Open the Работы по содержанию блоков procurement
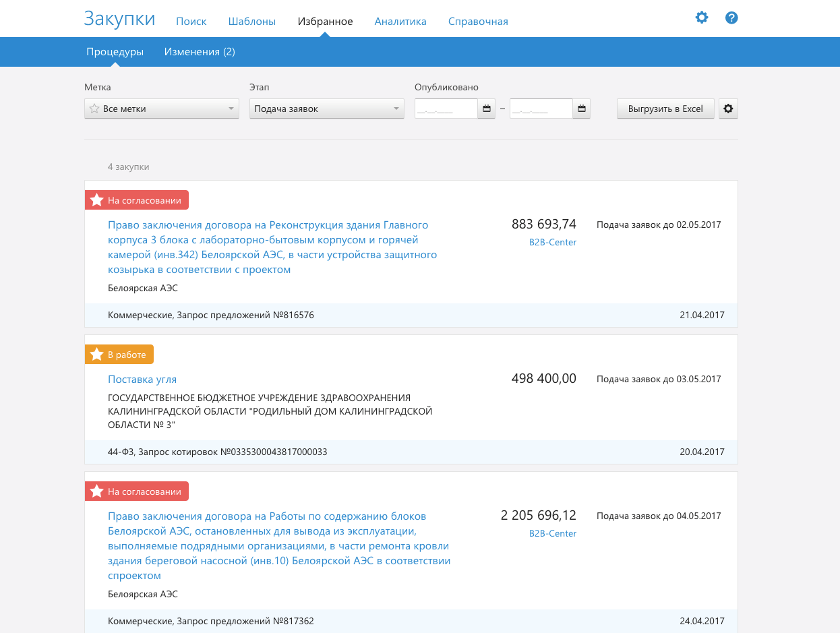The height and width of the screenshot is (633, 840). [279, 546]
